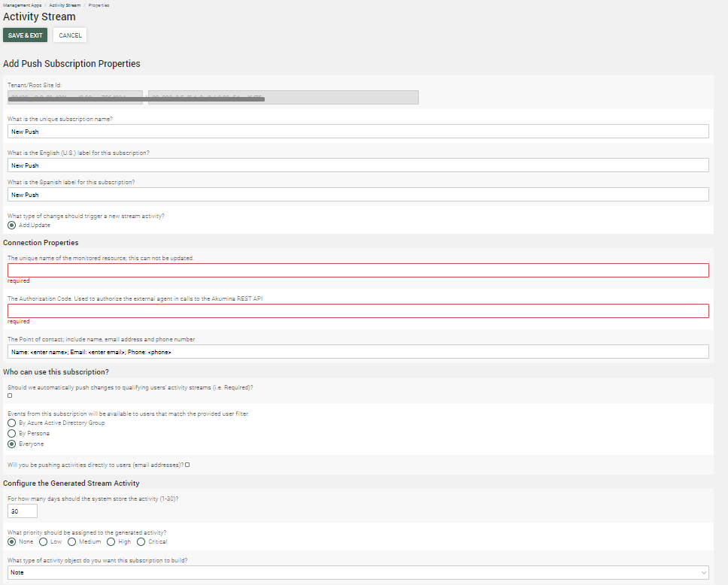728x585 pixels.
Task: Click the Spanish label input field
Action: click(x=358, y=195)
